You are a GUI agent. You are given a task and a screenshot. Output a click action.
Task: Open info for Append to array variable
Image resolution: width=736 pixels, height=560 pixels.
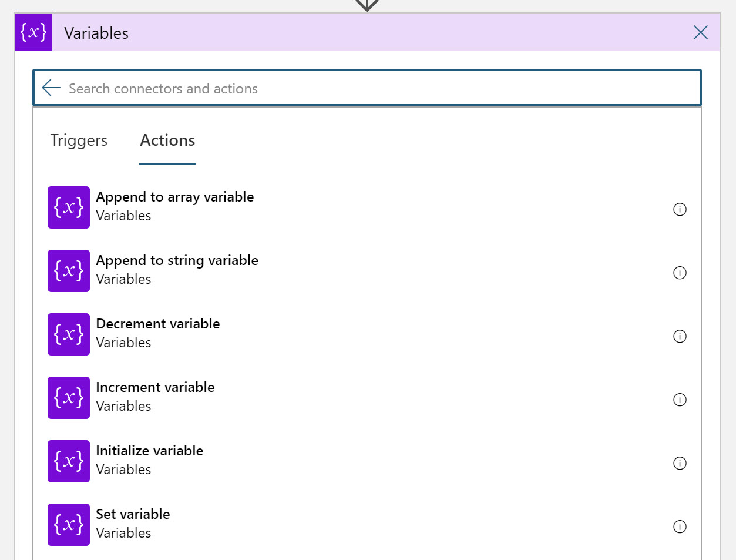coord(680,209)
